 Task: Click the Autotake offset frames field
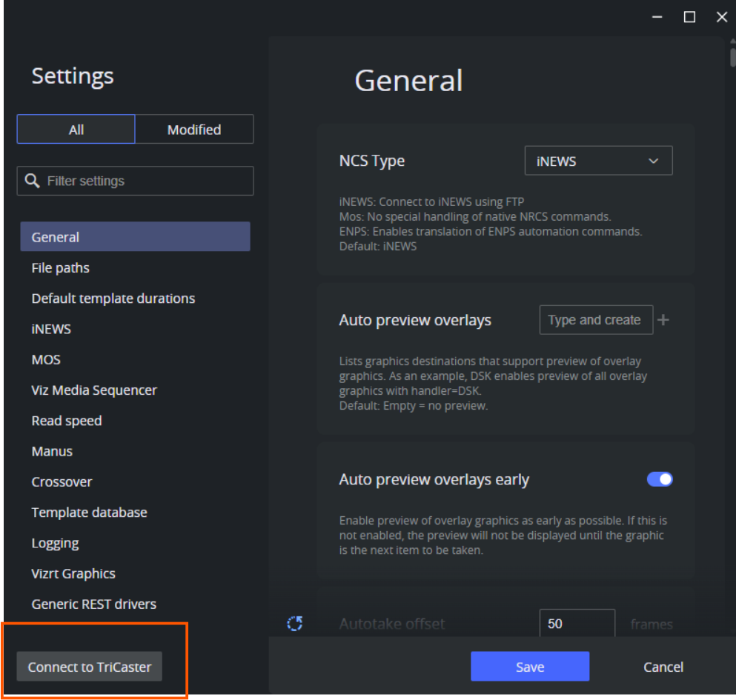[x=577, y=624]
